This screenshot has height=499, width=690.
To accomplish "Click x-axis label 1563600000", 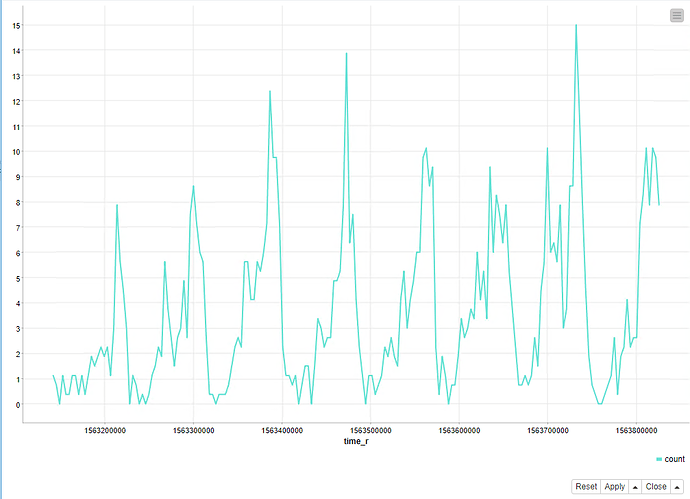I will tap(459, 430).
